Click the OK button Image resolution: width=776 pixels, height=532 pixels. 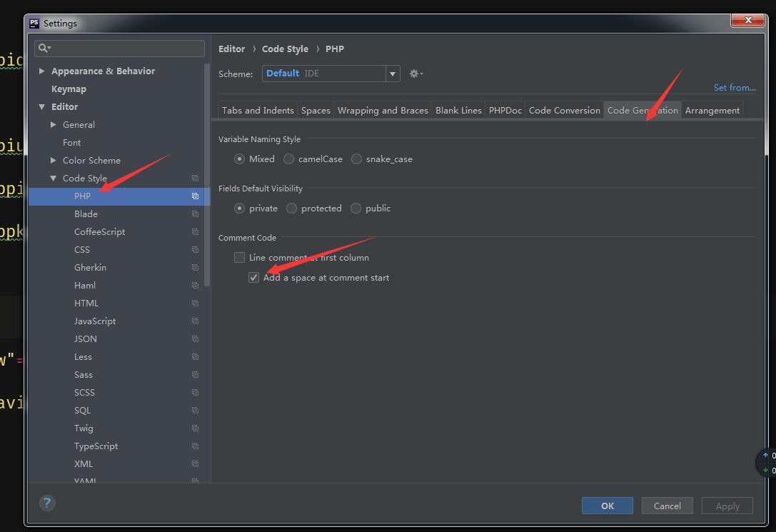608,506
